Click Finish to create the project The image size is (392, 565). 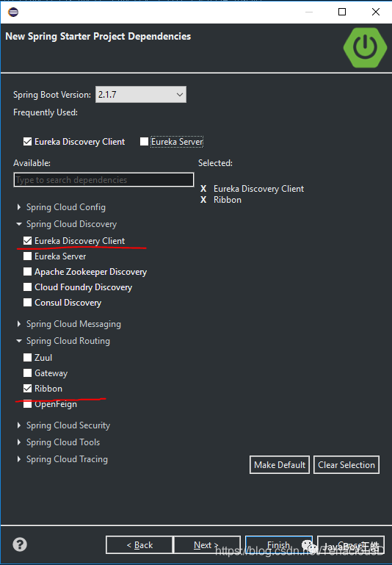coord(279,545)
